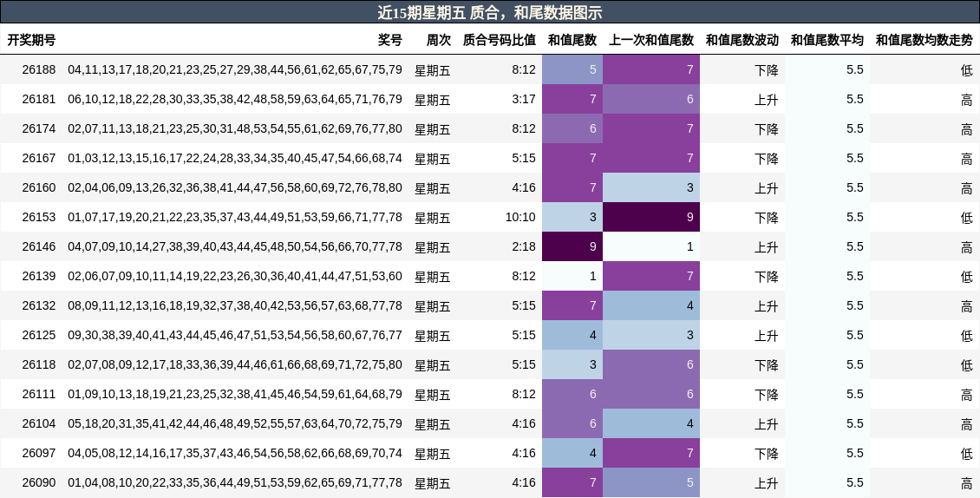Screen dimensions: 980x498
Task: Select draw number 26104
Action: tap(39, 423)
